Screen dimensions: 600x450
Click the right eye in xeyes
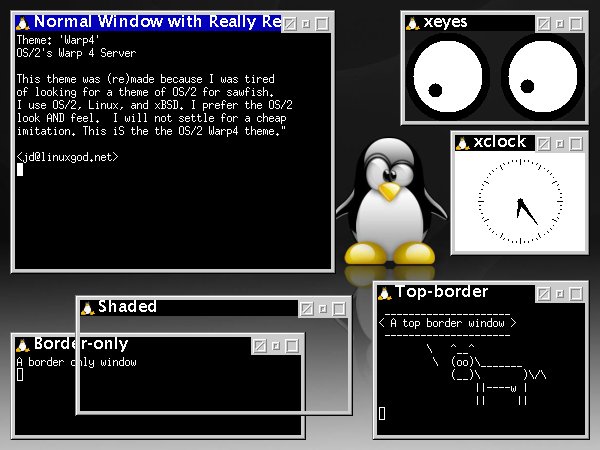pos(543,75)
